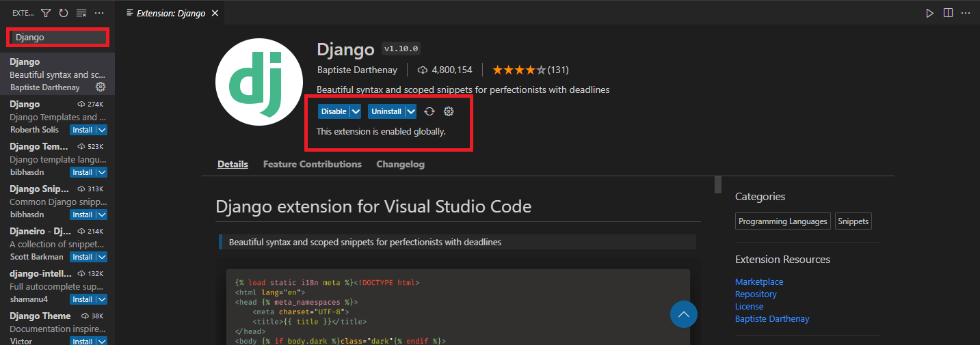Click the sync icon next to Uninstall
This screenshot has height=345, width=980.
[429, 111]
